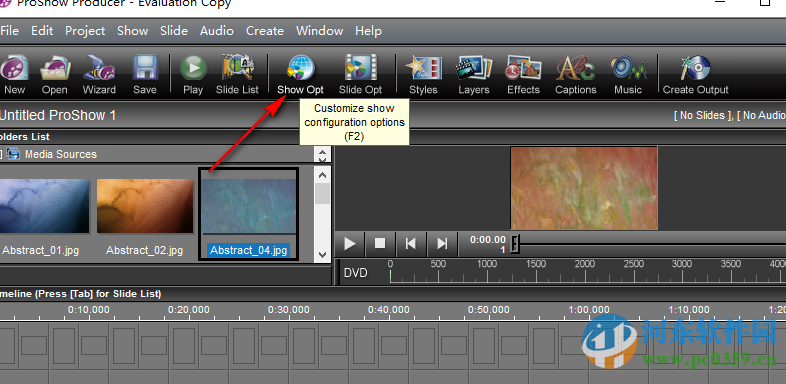Click the Untitled ProShow 1 title
The image size is (786, 384).
click(58, 115)
